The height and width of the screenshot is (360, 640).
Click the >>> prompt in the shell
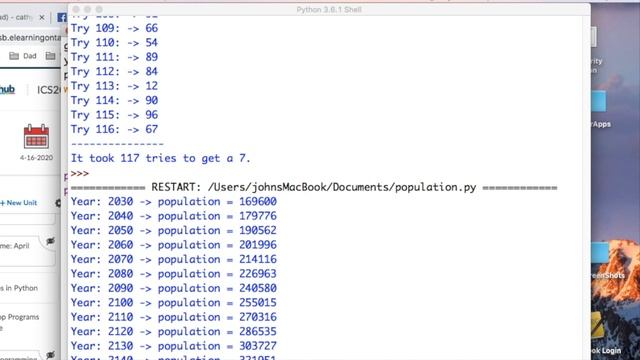click(80, 173)
